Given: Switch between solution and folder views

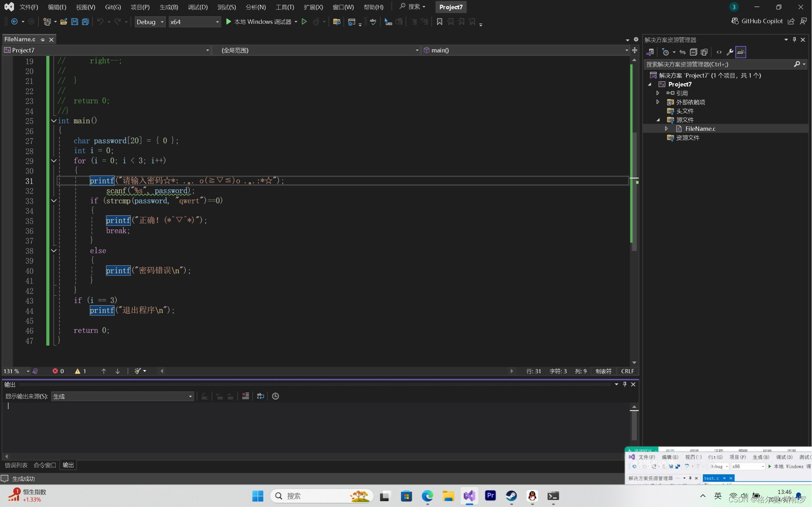Looking at the screenshot, I should click(650, 52).
